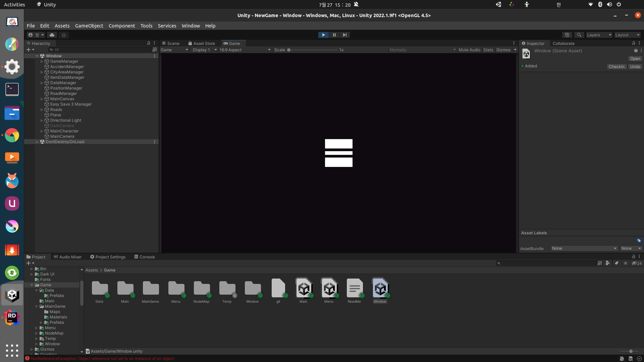644x362 pixels.
Task: Click the Pause button in toolbar
Action: pyautogui.click(x=334, y=35)
